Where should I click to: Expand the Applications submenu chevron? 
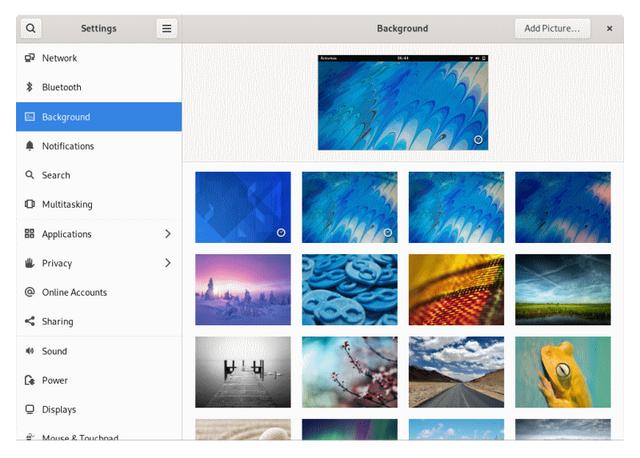tap(168, 233)
